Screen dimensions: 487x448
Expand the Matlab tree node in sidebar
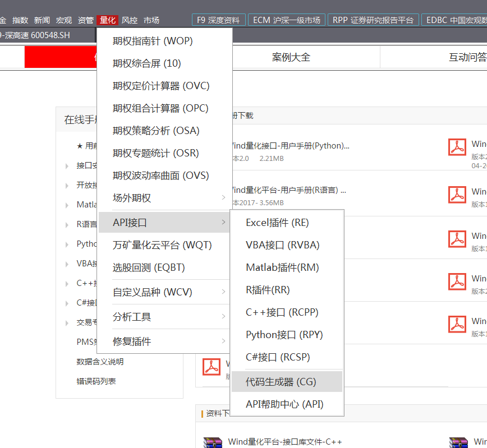click(x=68, y=205)
